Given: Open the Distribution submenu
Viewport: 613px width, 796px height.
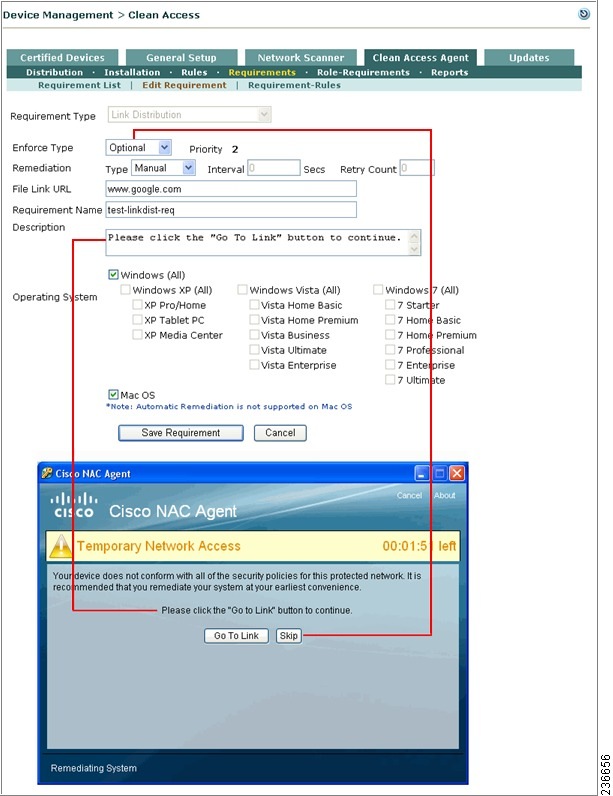Looking at the screenshot, I should [54, 72].
